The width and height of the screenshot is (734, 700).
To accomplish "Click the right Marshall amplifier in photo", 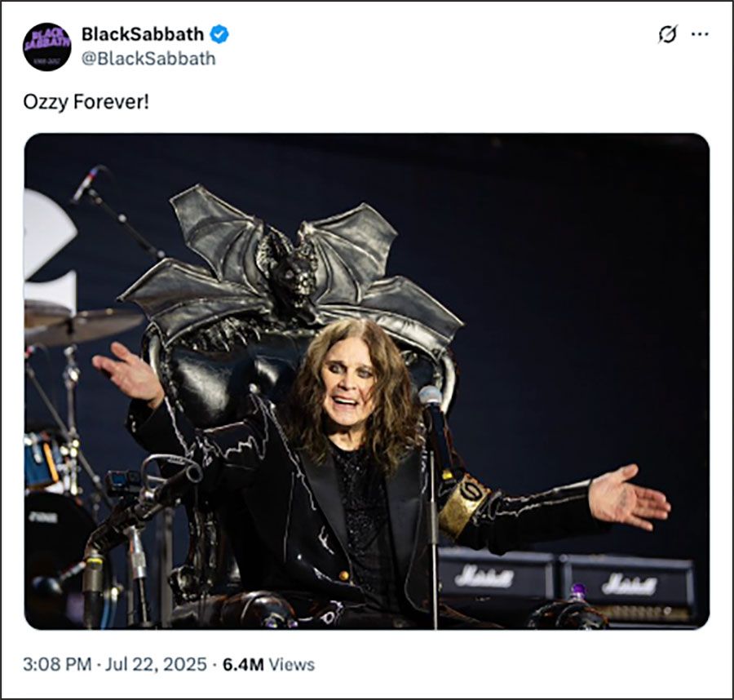I will 628,583.
